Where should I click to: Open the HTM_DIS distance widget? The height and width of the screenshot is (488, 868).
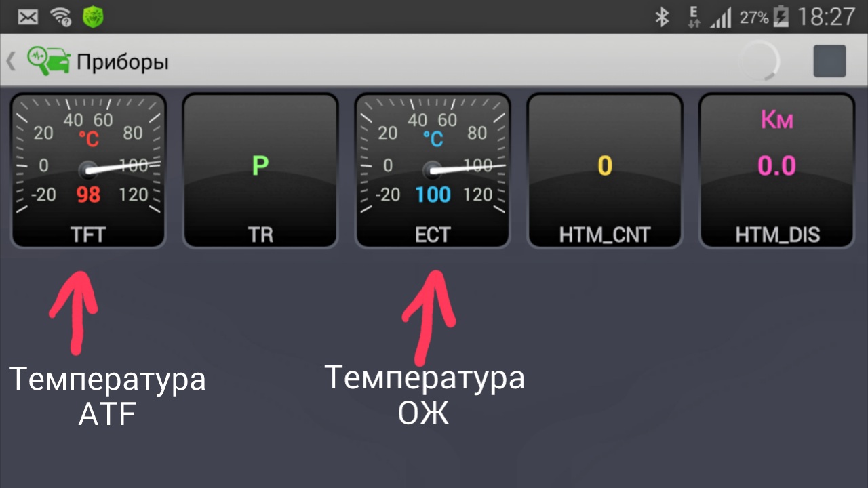click(777, 170)
